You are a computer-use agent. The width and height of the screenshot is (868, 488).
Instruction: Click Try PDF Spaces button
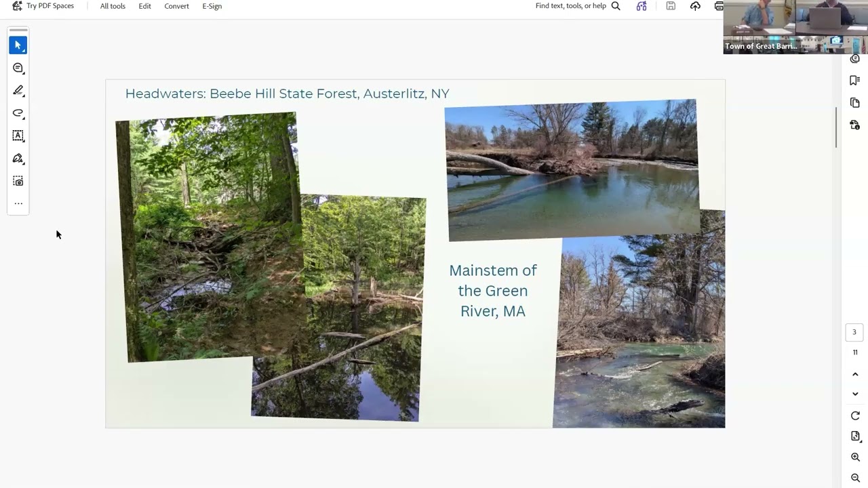point(43,6)
